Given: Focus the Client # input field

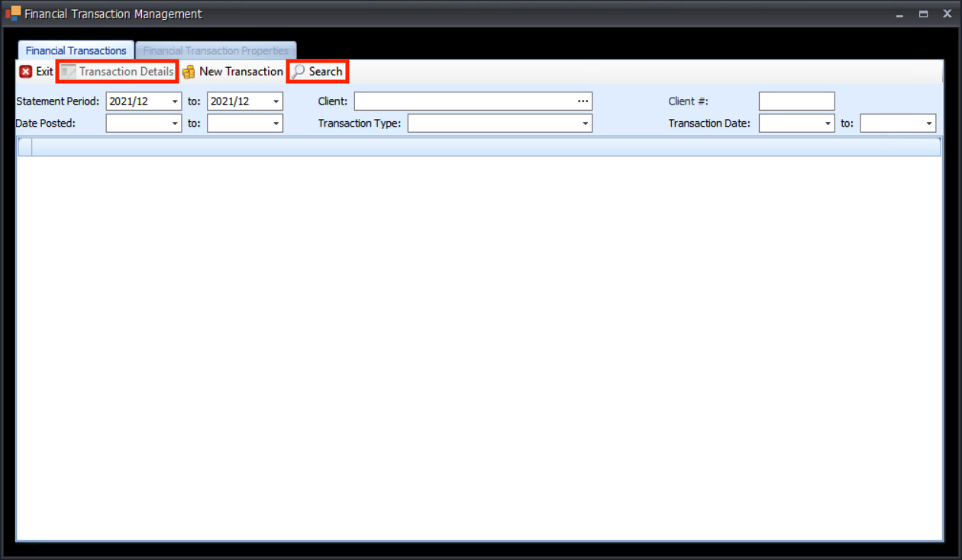Looking at the screenshot, I should point(796,101).
